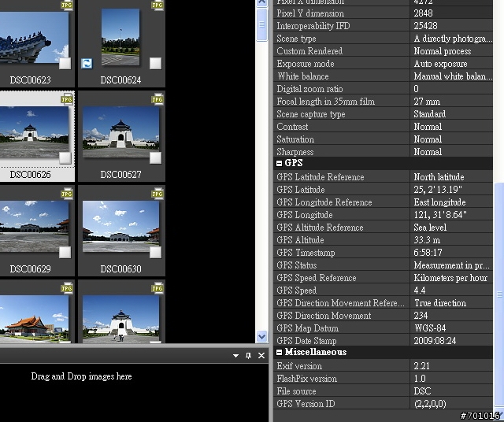Select the DSC00624 flagpole thumbnail
This screenshot has height=422, width=504.
(120, 37)
